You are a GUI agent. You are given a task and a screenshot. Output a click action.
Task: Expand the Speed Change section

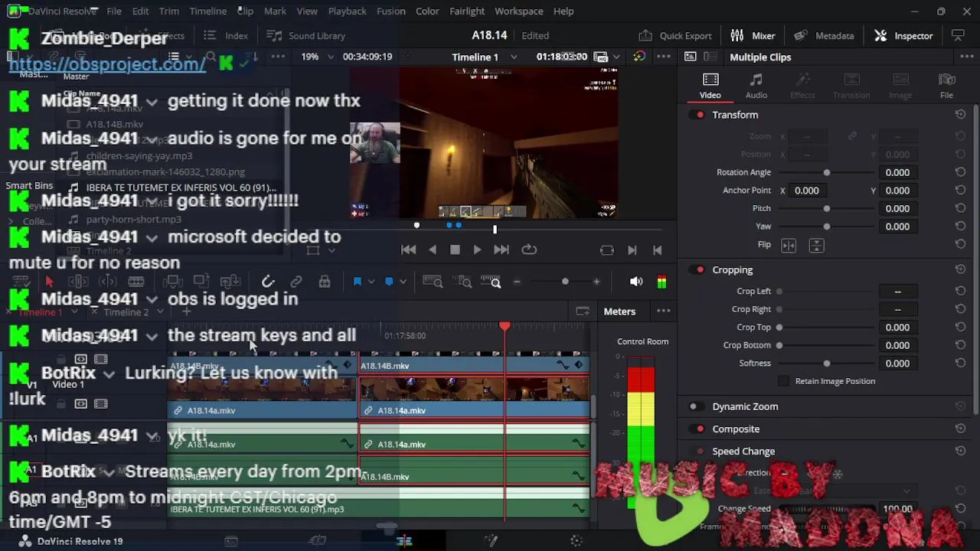pos(743,452)
